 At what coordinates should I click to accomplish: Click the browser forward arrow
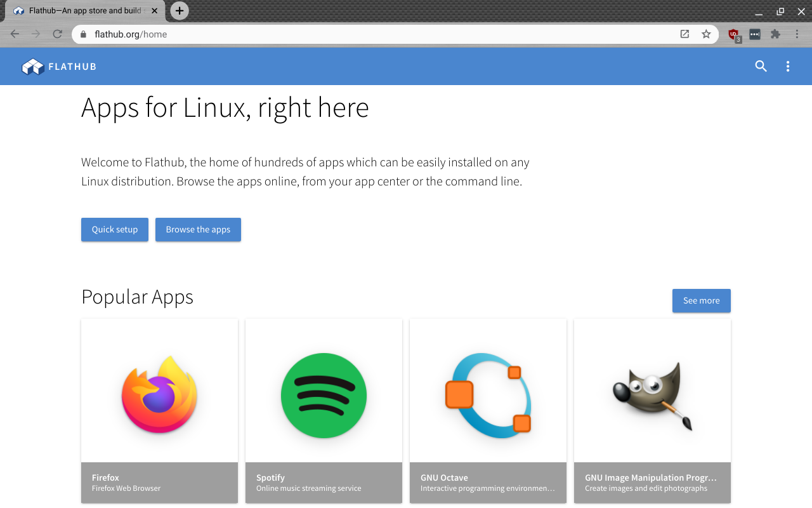pos(36,34)
